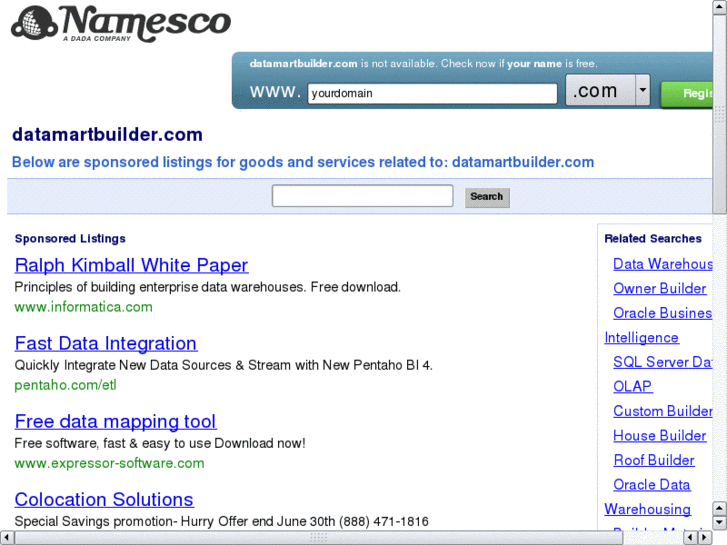Screen dimensions: 727x545
Task: Click the datamartbuilder.com heading text
Action: point(107,135)
